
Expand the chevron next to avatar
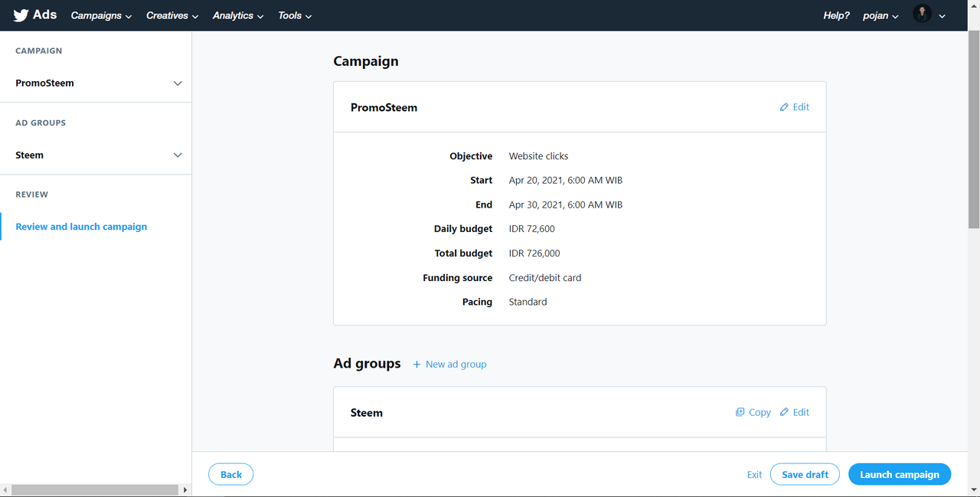(x=942, y=16)
